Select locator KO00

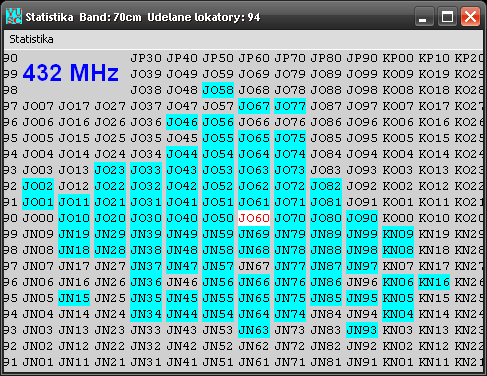click(398, 218)
